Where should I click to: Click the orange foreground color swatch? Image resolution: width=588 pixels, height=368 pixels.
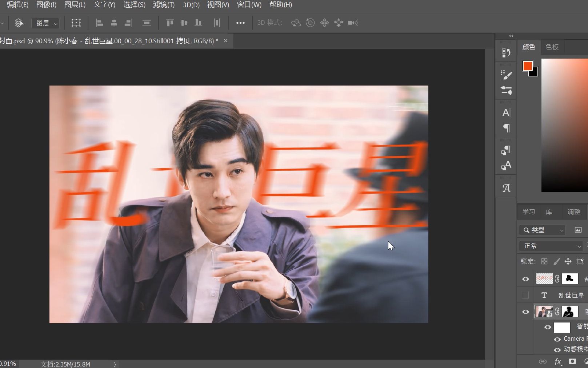(527, 66)
